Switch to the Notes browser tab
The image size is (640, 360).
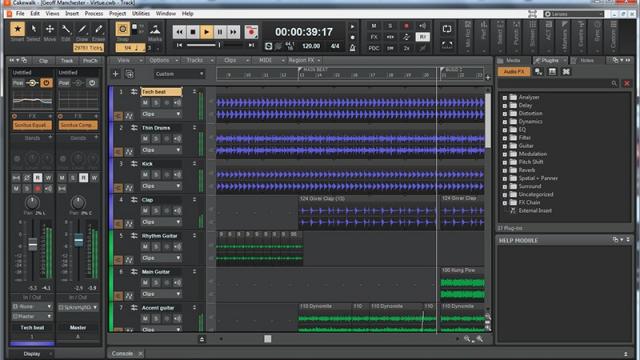point(586,60)
